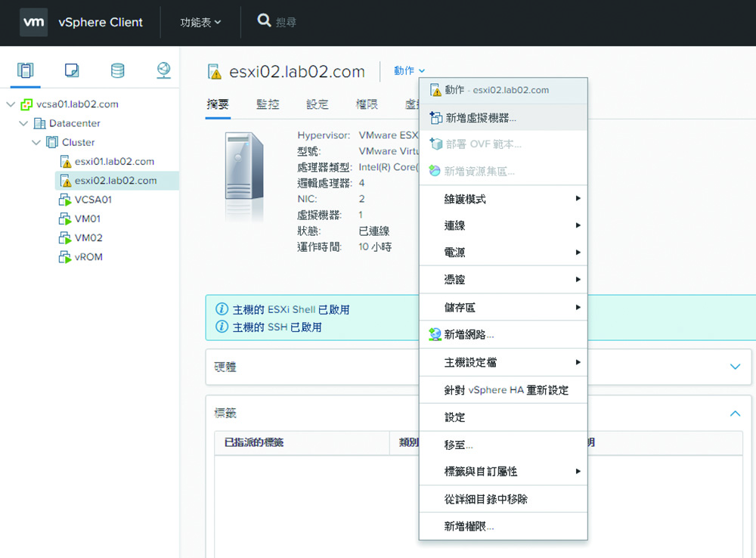Switch to the 權限 tab
Image resolution: width=756 pixels, height=558 pixels.
pos(367,104)
